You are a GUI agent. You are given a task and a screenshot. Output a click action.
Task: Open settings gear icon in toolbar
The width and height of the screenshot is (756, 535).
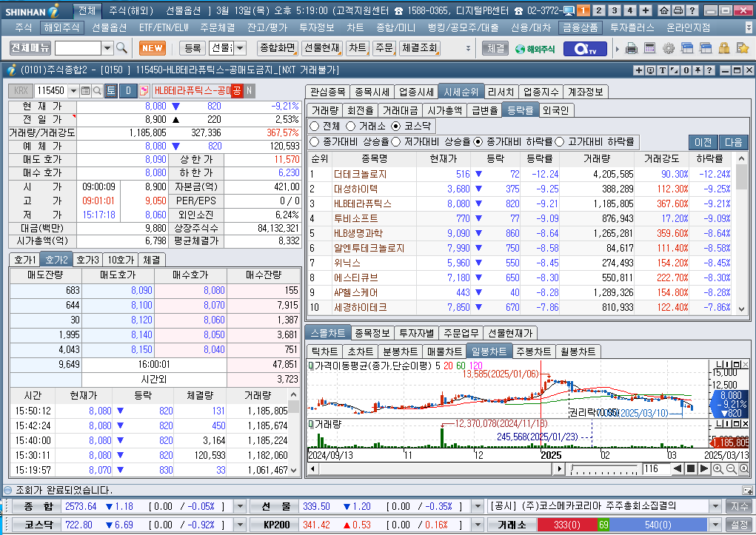click(668, 47)
